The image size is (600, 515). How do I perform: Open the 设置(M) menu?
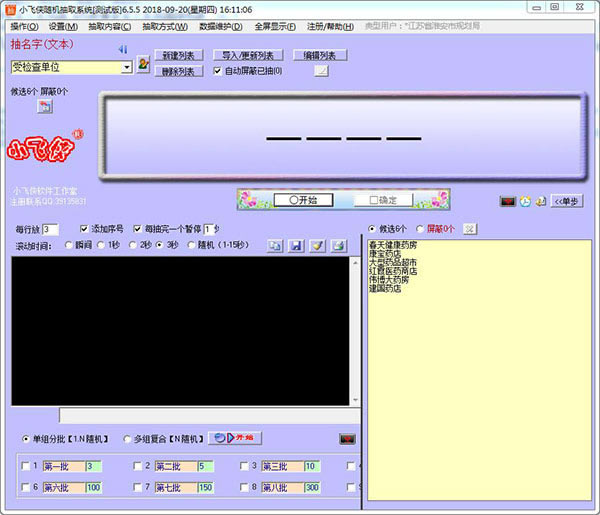(63, 26)
